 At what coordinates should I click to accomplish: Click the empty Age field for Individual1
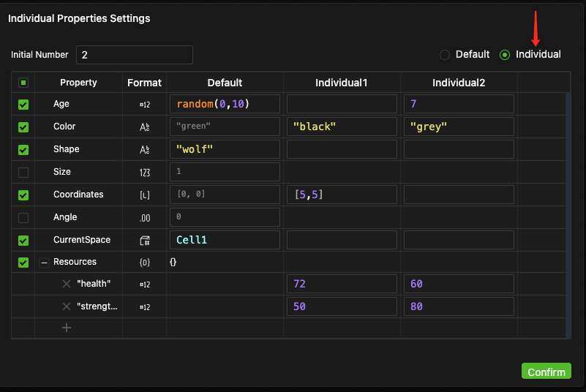pos(342,104)
